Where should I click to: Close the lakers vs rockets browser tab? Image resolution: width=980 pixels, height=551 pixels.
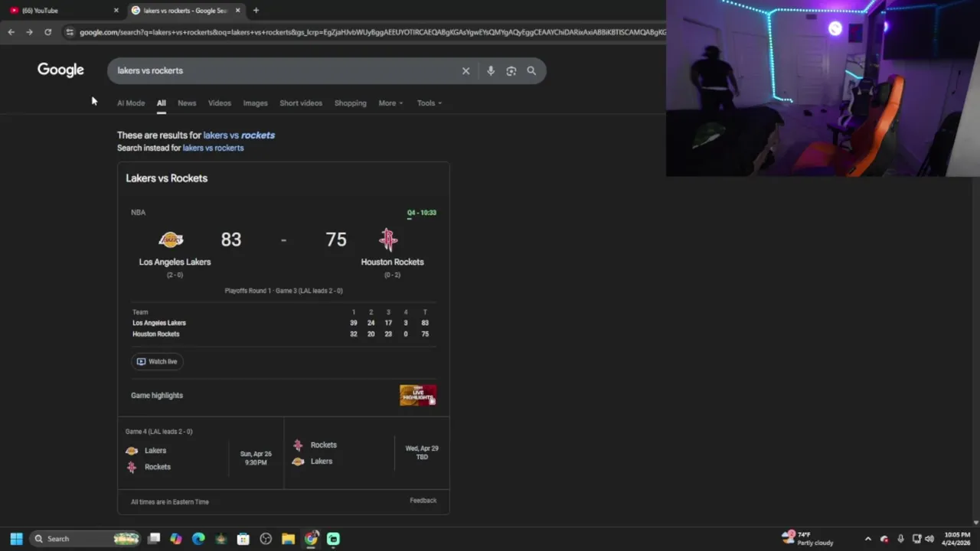pyautogui.click(x=237, y=10)
